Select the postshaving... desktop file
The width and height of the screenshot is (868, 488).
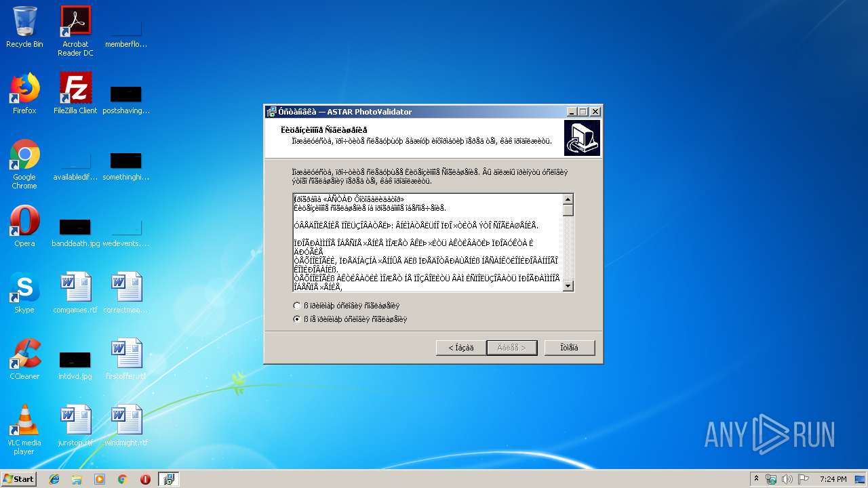(126, 99)
